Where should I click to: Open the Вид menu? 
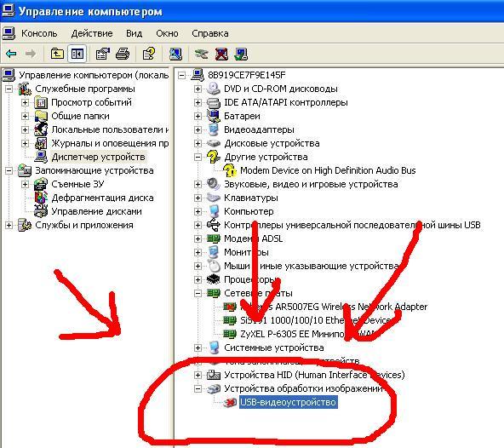134,33
